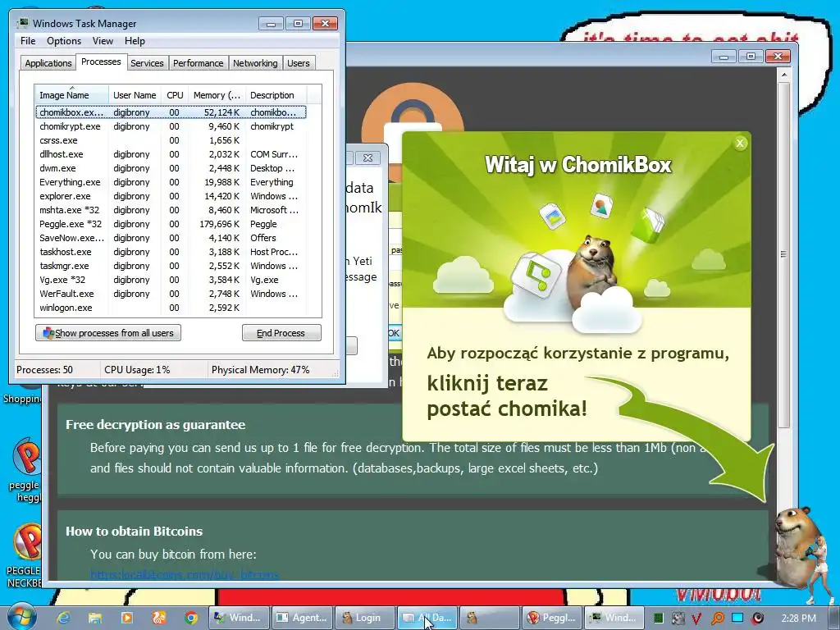Click the scroll up arrow in ransom window
This screenshot has height=630, width=840.
[x=783, y=75]
